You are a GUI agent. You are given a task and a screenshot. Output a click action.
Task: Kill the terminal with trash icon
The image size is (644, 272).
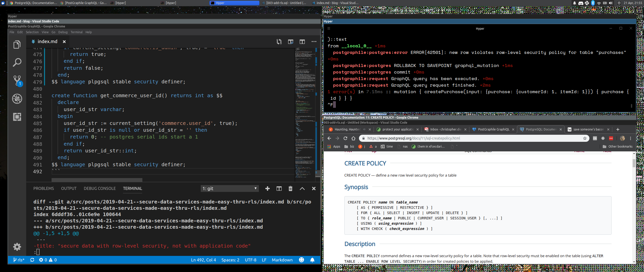[290, 188]
